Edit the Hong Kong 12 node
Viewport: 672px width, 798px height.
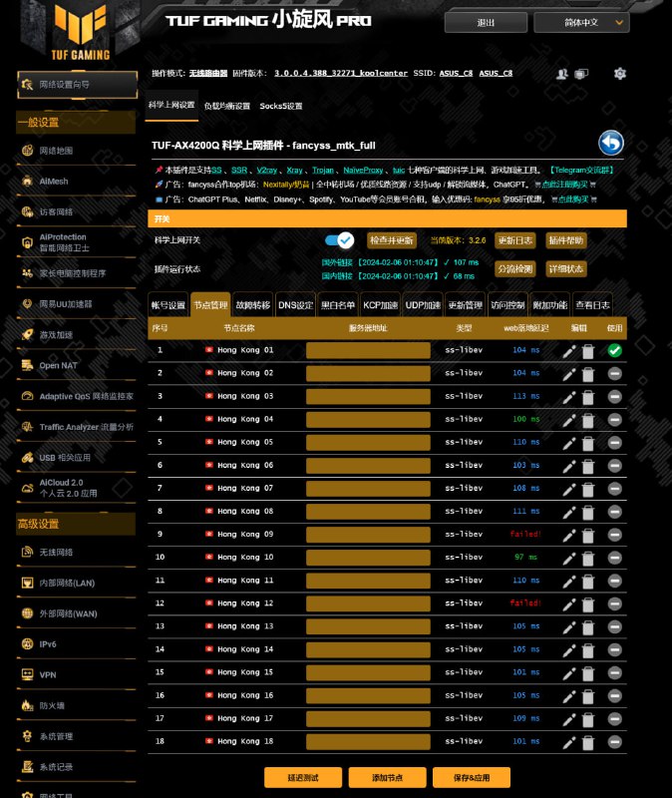click(569, 604)
